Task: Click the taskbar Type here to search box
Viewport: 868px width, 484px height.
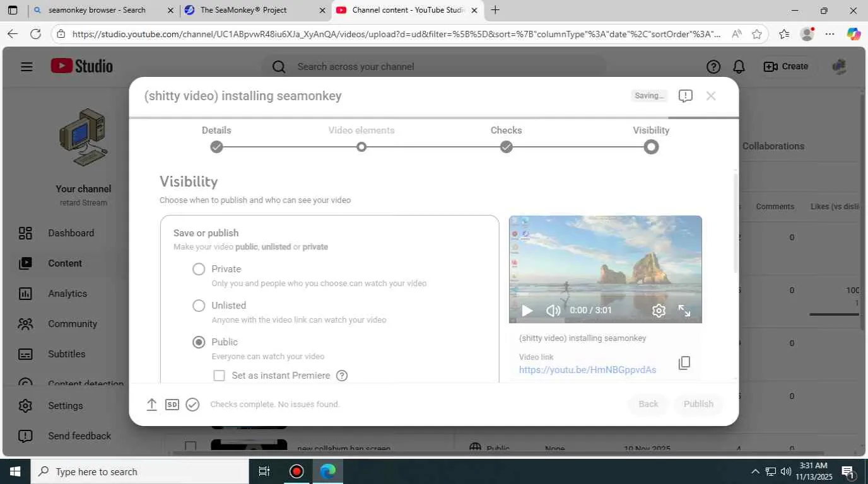Action: click(139, 471)
